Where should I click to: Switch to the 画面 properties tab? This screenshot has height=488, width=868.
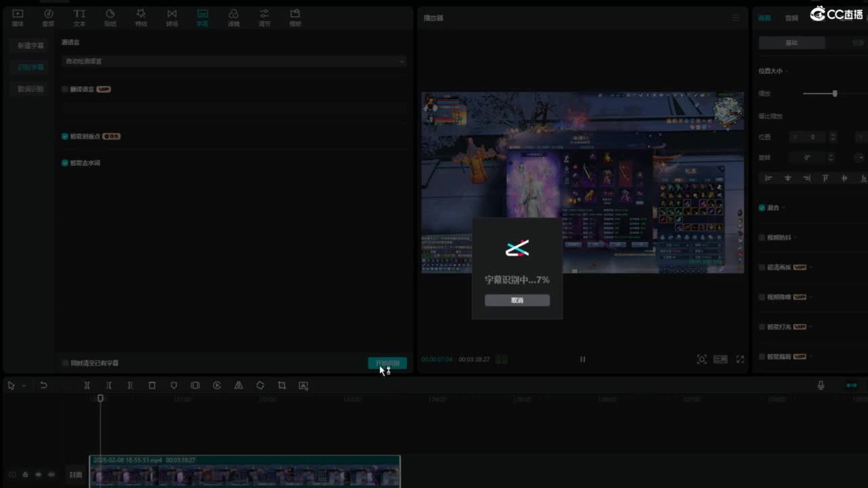(x=764, y=18)
